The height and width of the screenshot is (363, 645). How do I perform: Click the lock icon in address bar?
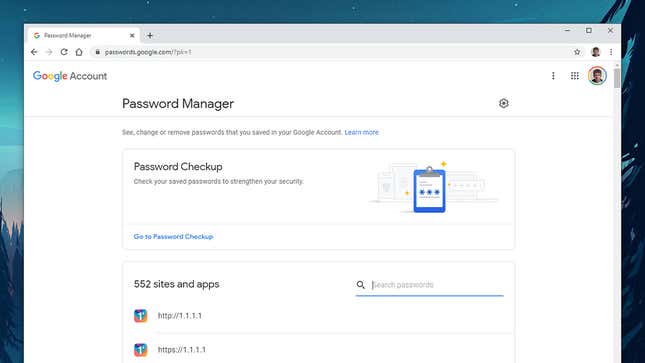coord(97,52)
